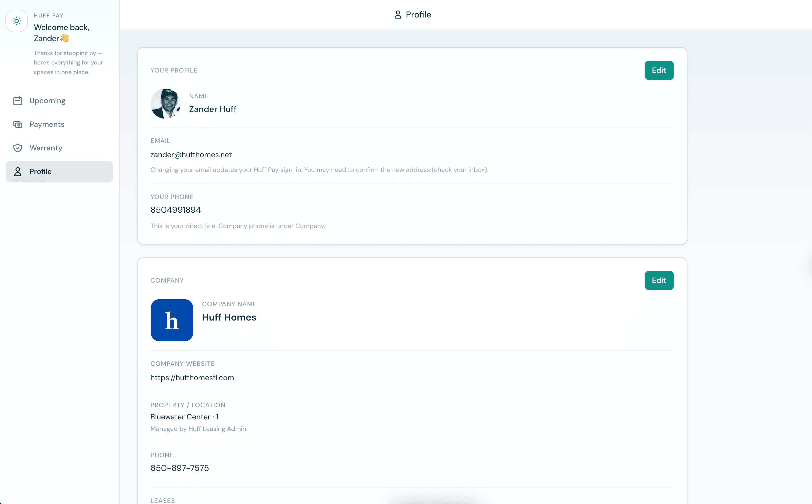
Task: Select the shield icon next to Warranty
Action: [x=18, y=148]
